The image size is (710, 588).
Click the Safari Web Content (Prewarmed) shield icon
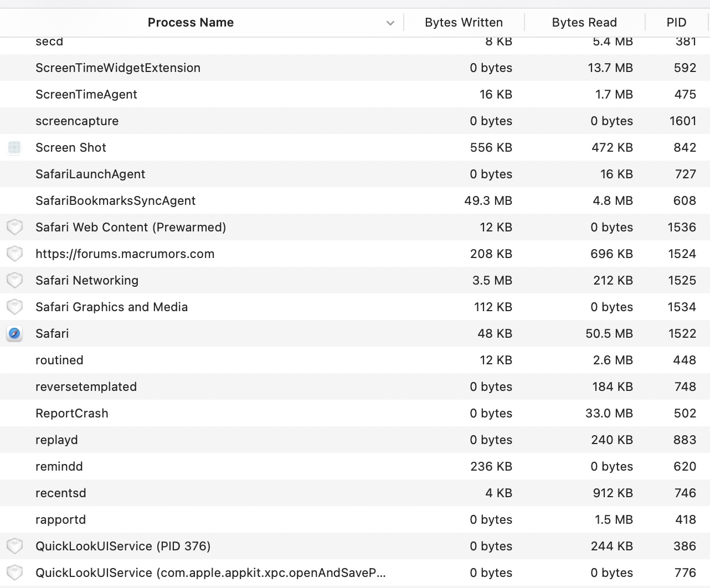(x=14, y=227)
